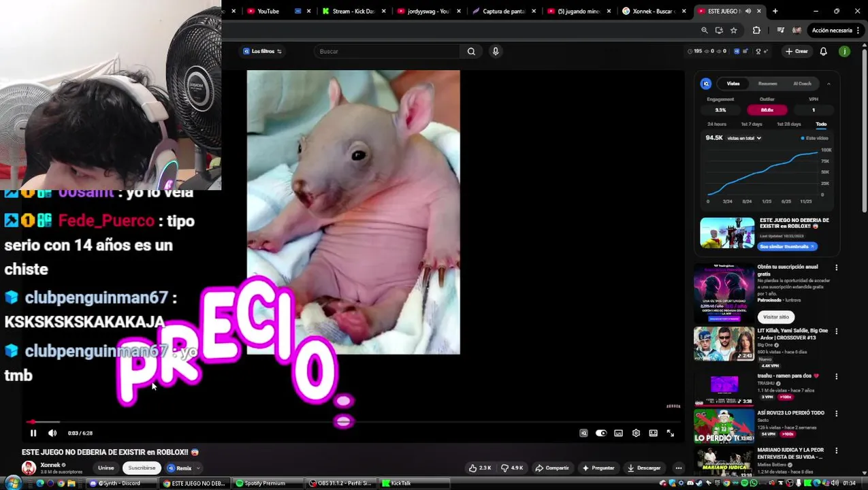
Task: Click the Unirse membership button
Action: tap(106, 468)
